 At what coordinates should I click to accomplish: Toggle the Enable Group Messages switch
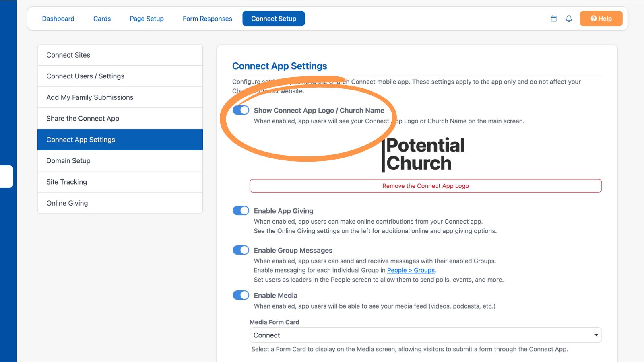pyautogui.click(x=241, y=250)
